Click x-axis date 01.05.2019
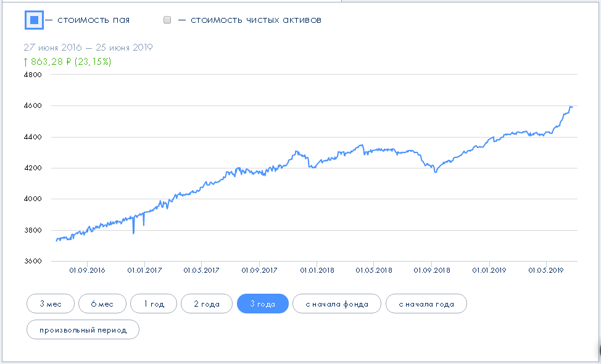This screenshot has width=601, height=364. tap(546, 270)
